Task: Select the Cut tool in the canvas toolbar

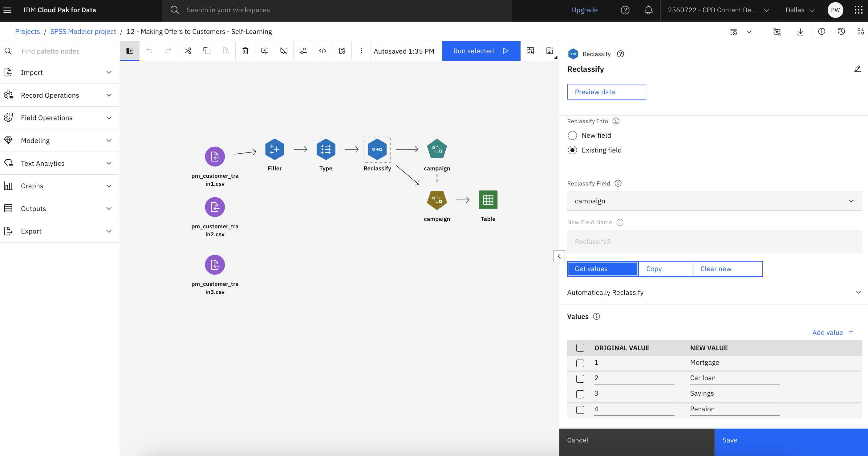Action: [x=188, y=51]
